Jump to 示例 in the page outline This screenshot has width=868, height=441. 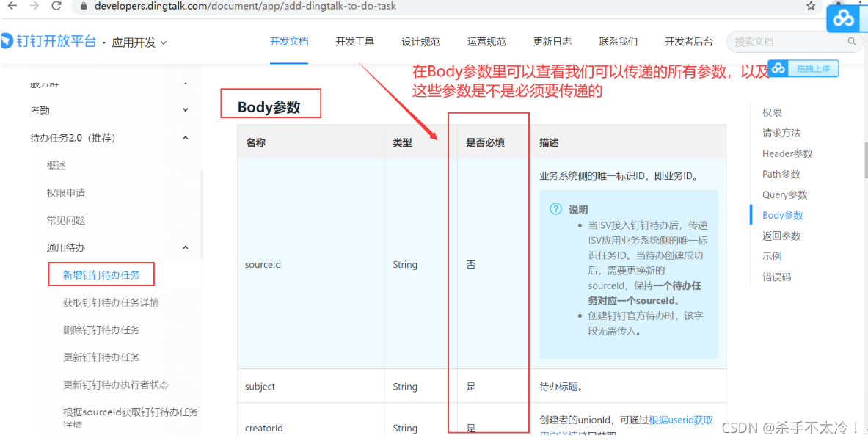click(x=772, y=256)
